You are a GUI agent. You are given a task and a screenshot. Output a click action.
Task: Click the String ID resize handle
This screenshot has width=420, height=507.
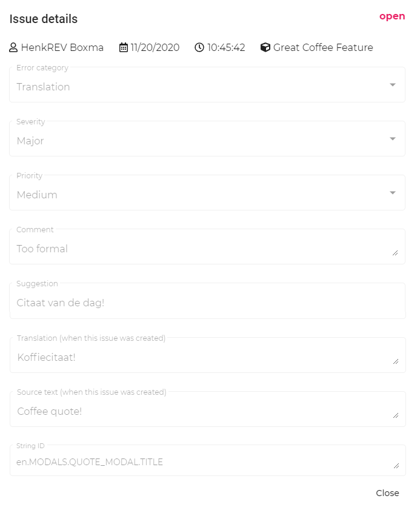396,466
